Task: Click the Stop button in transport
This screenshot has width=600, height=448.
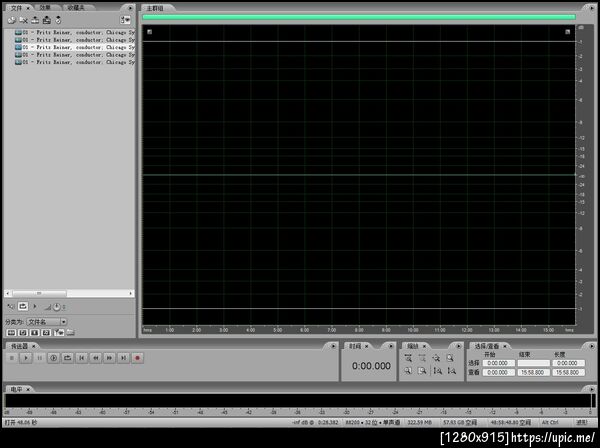Action: point(12,358)
